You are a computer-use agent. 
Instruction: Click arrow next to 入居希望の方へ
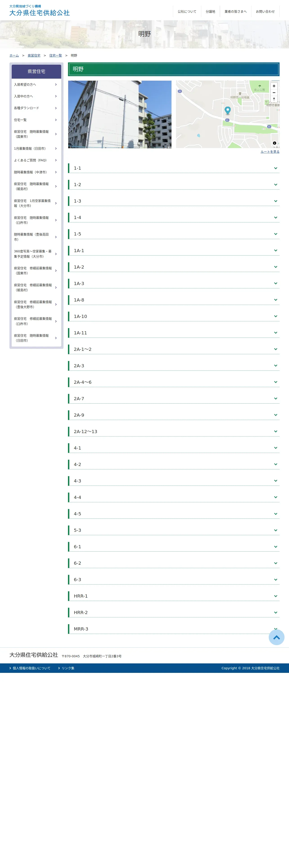tap(56, 85)
